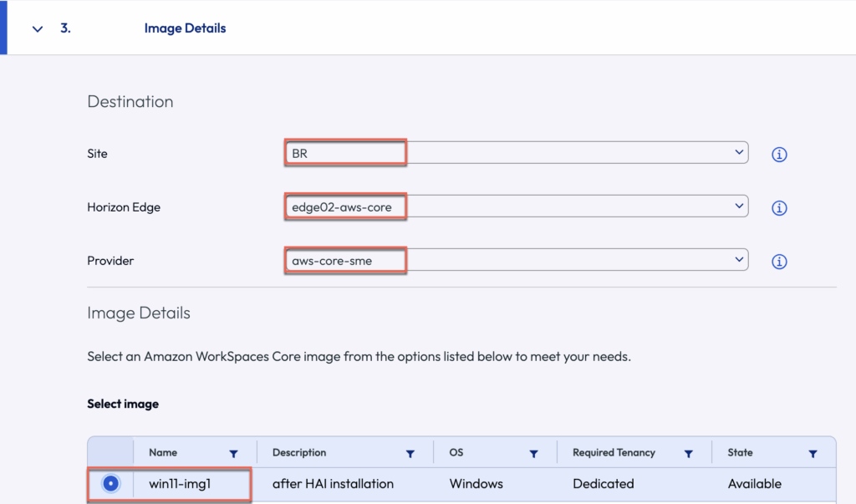
Task: Click the Required Tenancy column header
Action: coord(614,453)
